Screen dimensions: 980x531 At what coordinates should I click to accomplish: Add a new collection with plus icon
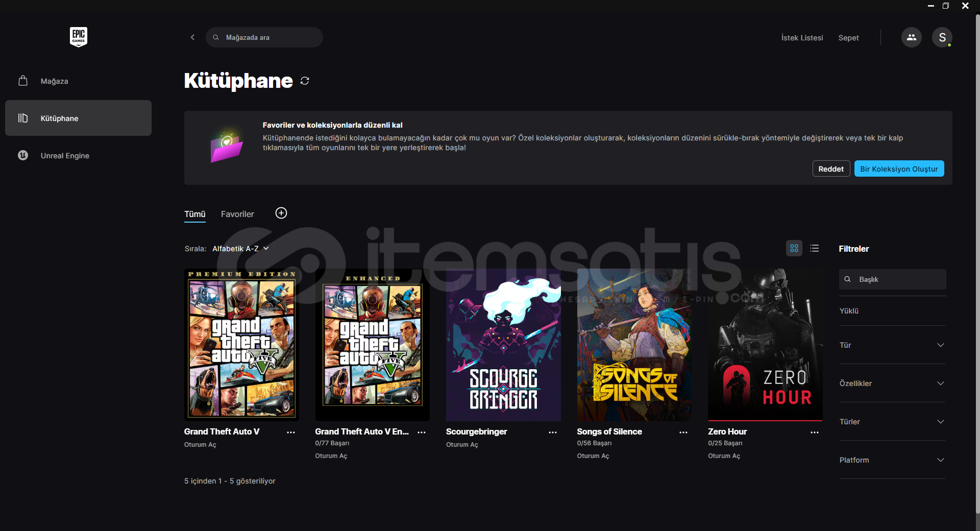281,213
